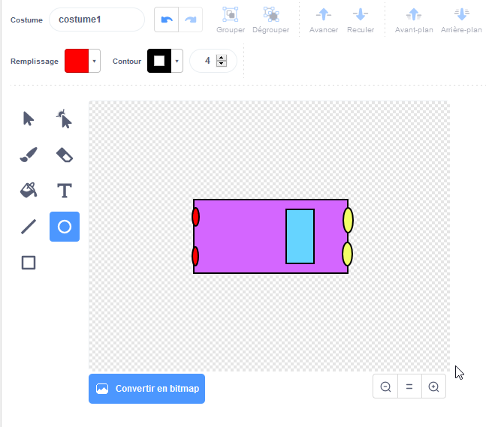Click the undo arrow button

tap(166, 20)
